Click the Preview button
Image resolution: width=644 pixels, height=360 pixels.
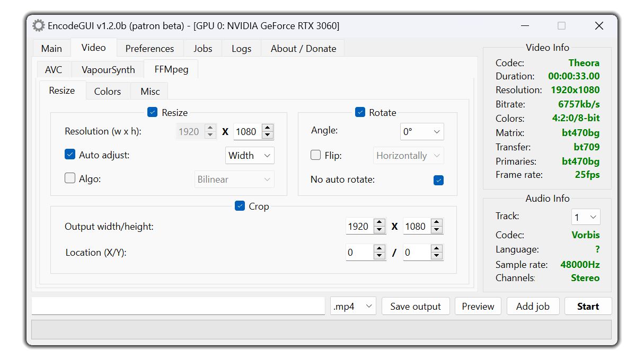point(478,306)
